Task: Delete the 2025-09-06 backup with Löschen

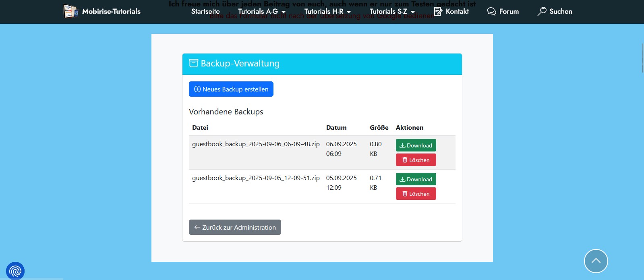Action: coord(416,160)
